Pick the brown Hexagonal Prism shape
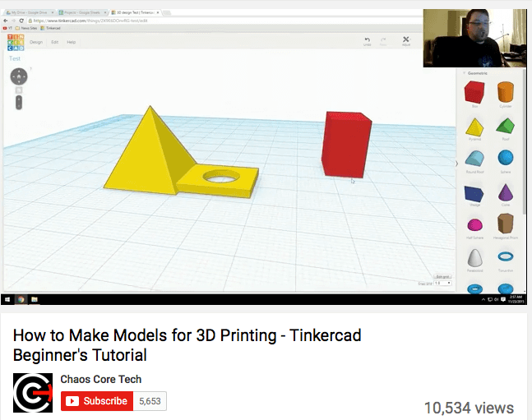Screen dimensions: 532x420 pyautogui.click(x=505, y=224)
